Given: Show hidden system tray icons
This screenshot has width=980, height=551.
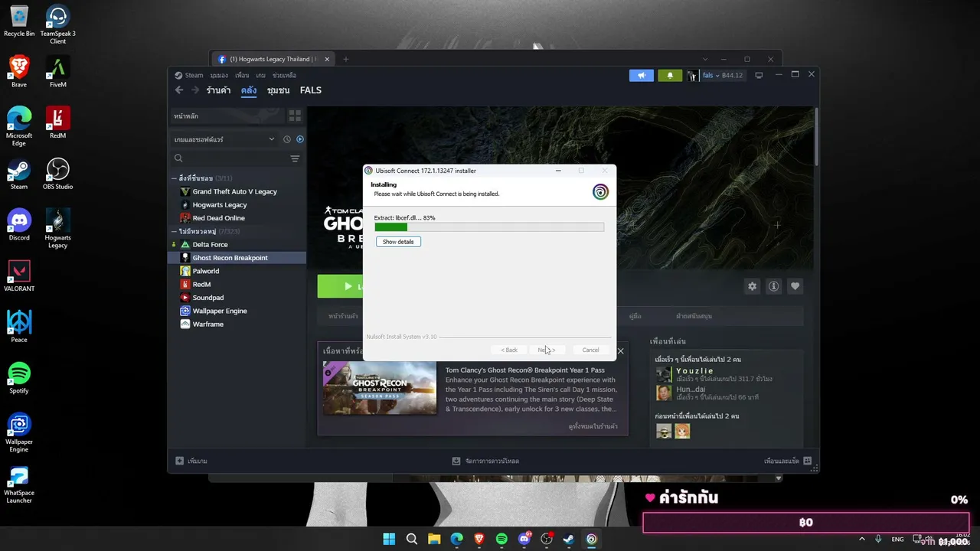Looking at the screenshot, I should pyautogui.click(x=862, y=539).
